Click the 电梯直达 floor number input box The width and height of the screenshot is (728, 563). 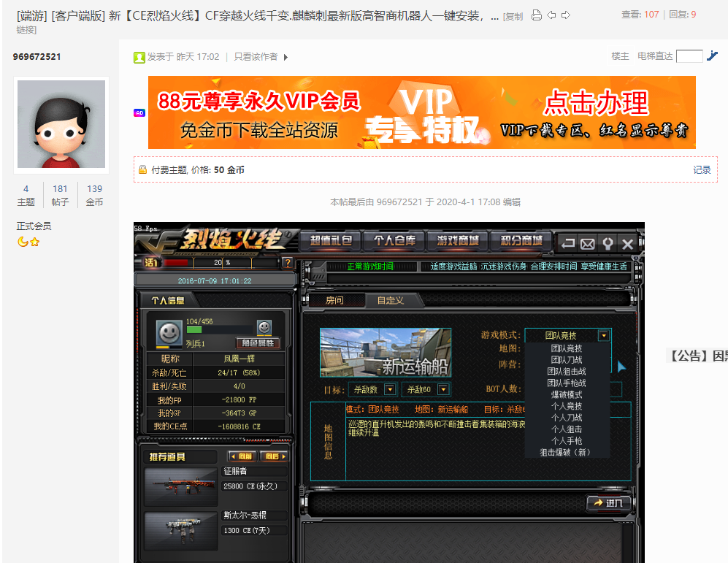tap(689, 56)
